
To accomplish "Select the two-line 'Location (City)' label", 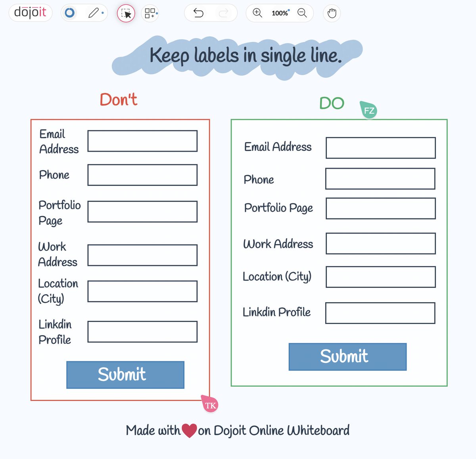I will (x=58, y=291).
